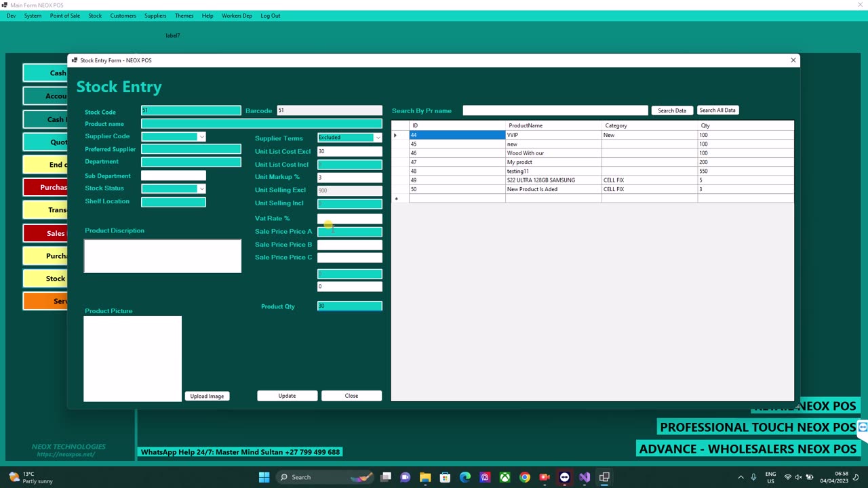The image size is (868, 488).
Task: Click the Close button in the form
Action: tap(351, 396)
